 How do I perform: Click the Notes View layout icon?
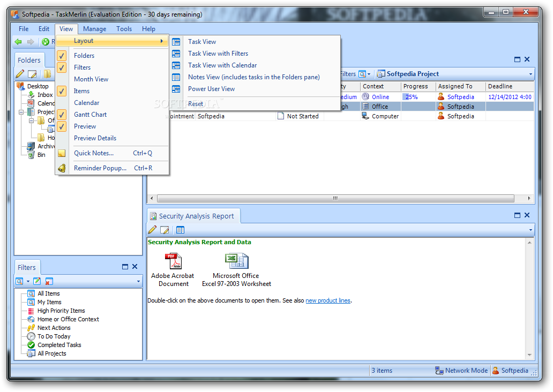[176, 77]
